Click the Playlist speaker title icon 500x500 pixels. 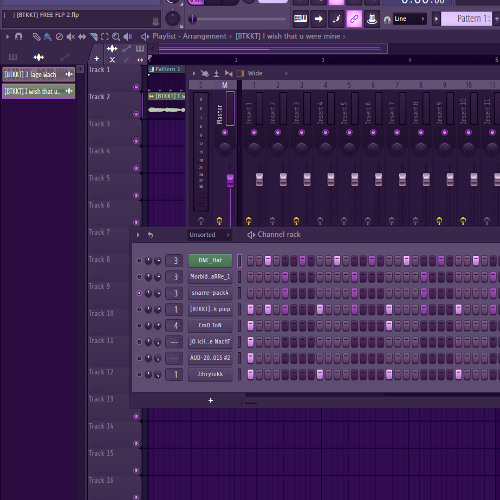(145, 37)
